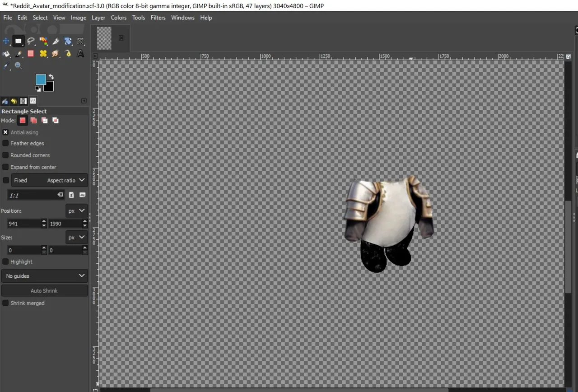Enable Feather edges
Image resolution: width=578 pixels, height=392 pixels.
pyautogui.click(x=5, y=143)
